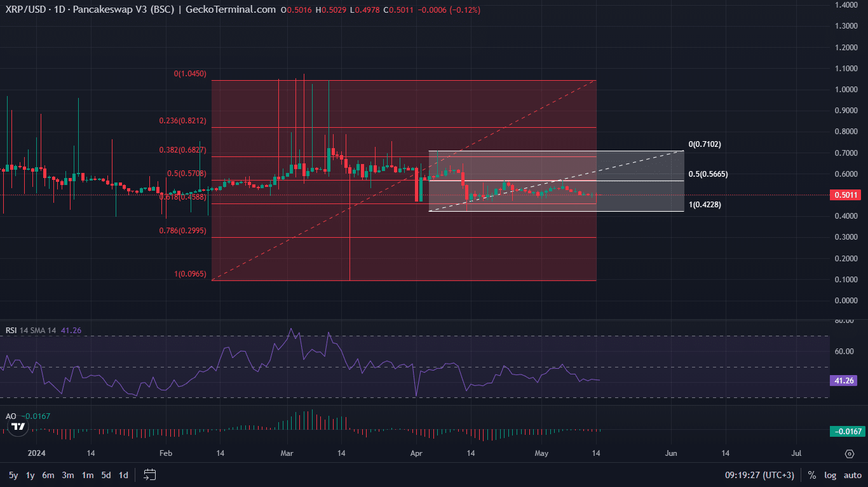Viewport: 868px width, 487px height.
Task: Toggle percent scale mode
Action: tap(812, 475)
